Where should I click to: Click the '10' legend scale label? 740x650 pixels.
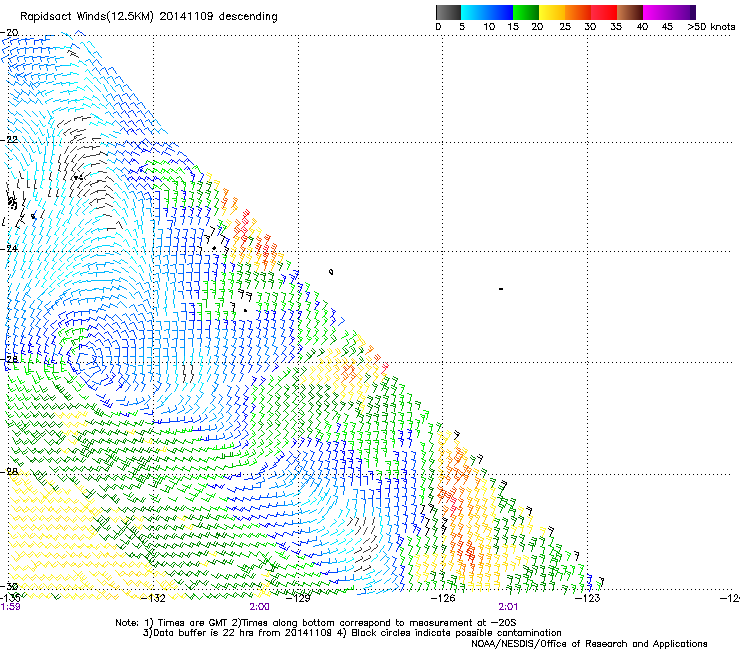pyautogui.click(x=489, y=27)
